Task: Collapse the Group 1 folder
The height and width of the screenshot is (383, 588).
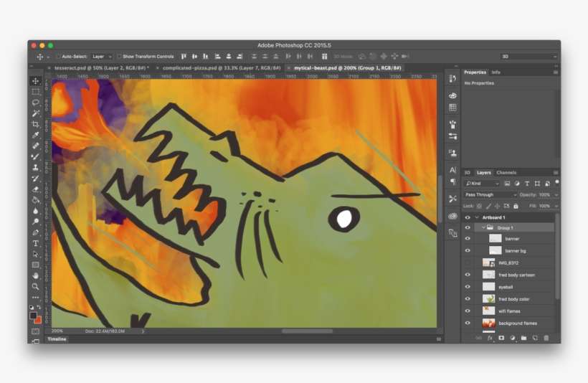Action: [x=484, y=227]
